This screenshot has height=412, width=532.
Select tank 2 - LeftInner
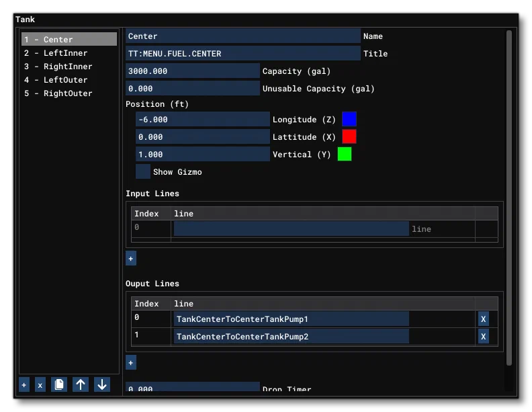pyautogui.click(x=69, y=53)
